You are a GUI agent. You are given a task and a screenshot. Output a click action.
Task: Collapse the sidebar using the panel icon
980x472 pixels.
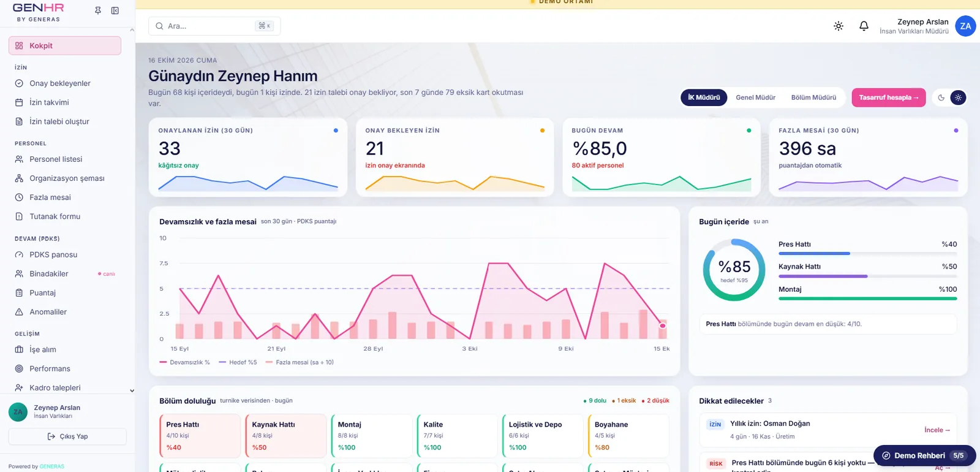pyautogui.click(x=115, y=10)
